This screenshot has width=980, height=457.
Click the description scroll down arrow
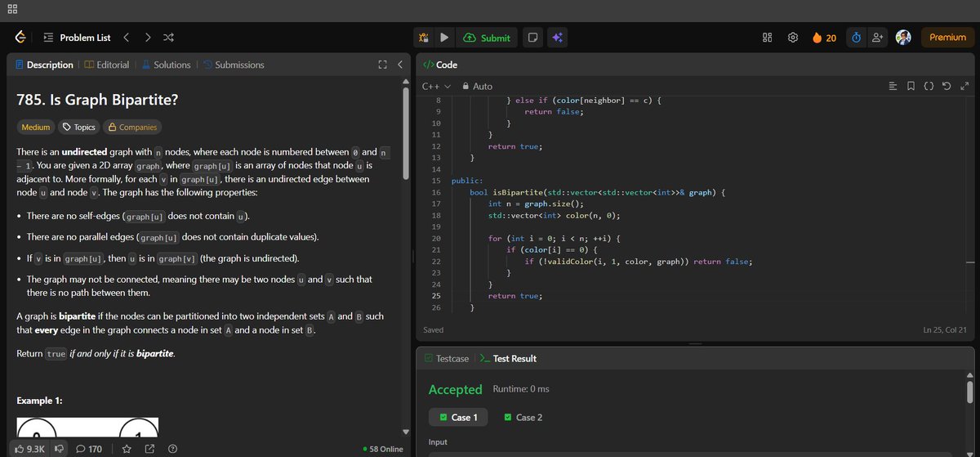tap(406, 432)
